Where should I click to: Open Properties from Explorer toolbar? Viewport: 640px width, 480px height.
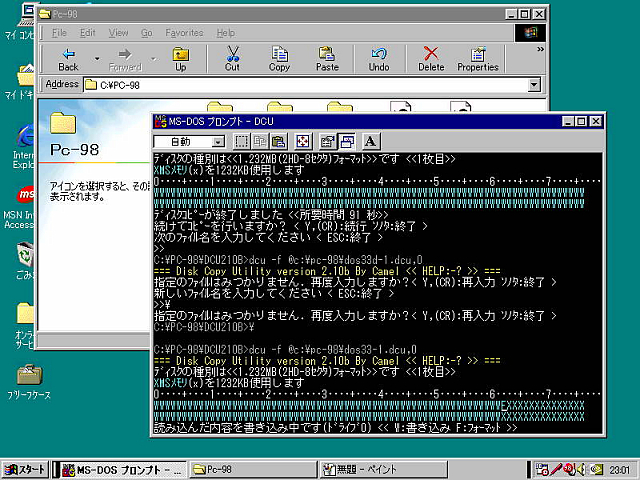(x=478, y=59)
